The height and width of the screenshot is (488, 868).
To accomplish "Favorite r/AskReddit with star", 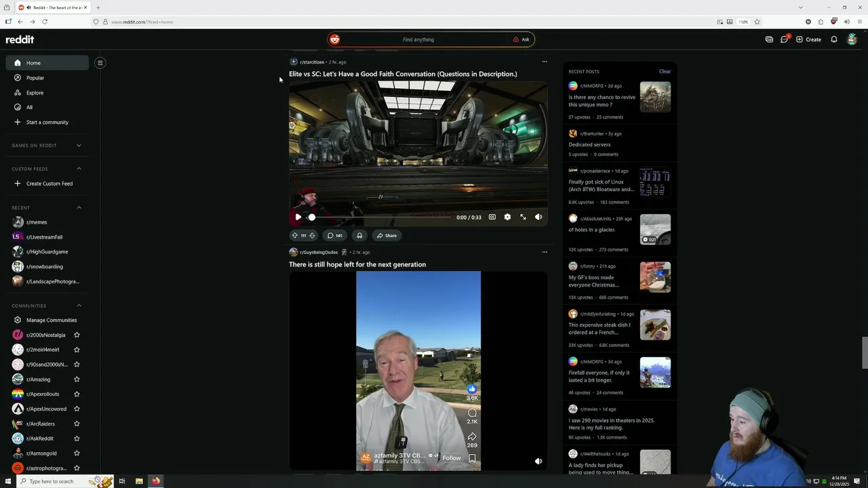I will (x=77, y=439).
